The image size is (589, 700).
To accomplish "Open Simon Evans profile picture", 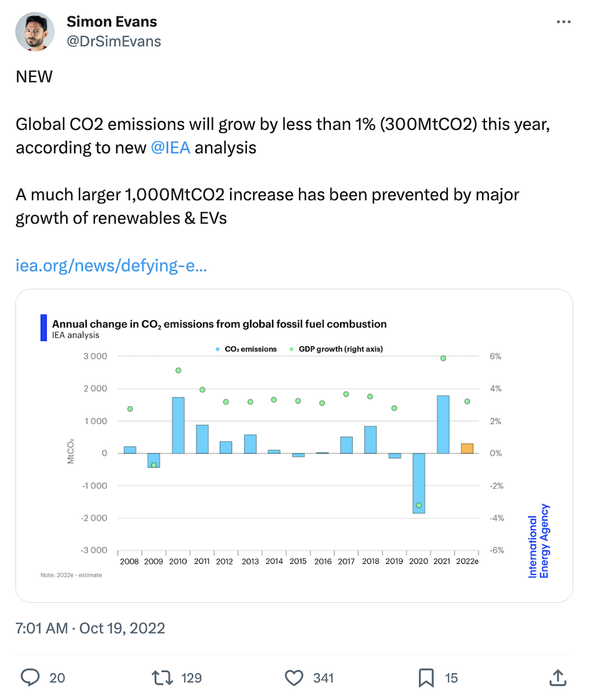I will coord(35,32).
